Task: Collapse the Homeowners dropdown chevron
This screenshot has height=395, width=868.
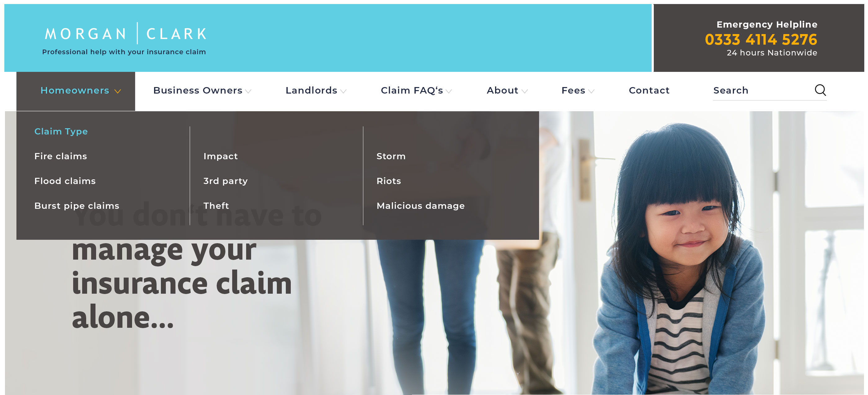Action: coord(117,91)
